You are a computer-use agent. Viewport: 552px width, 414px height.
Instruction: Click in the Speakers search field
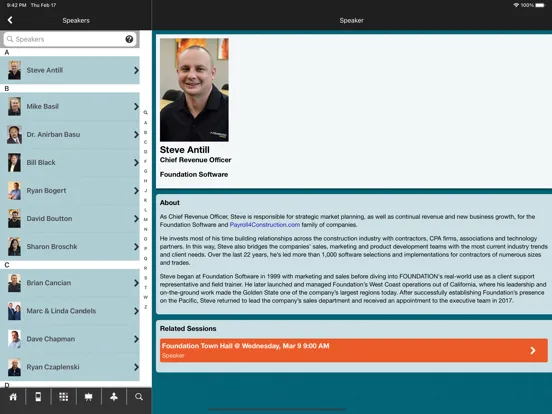70,39
